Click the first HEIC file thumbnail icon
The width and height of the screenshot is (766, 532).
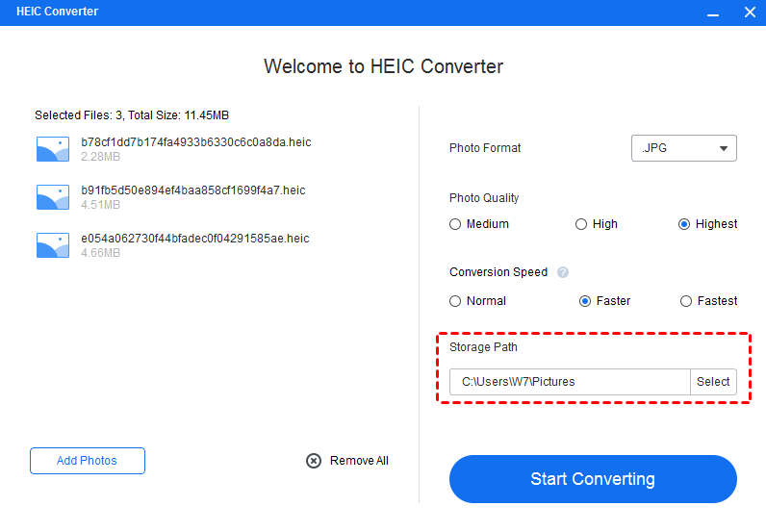pos(53,149)
